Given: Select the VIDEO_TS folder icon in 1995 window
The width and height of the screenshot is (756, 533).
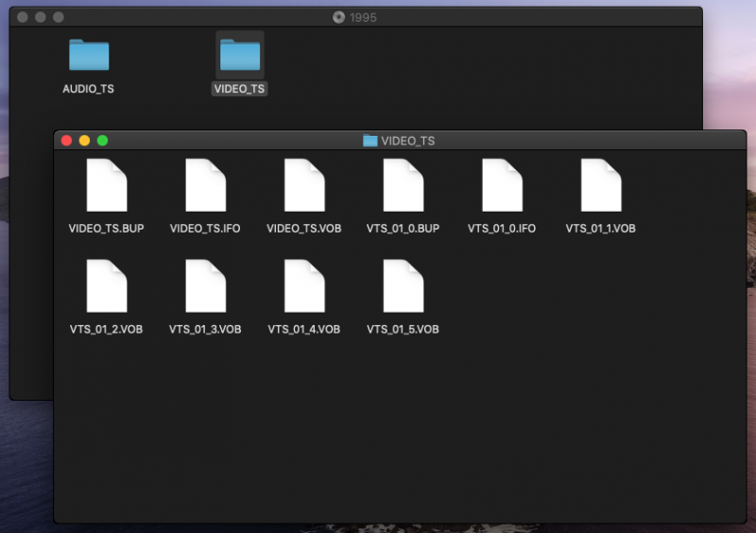Looking at the screenshot, I should (x=240, y=55).
